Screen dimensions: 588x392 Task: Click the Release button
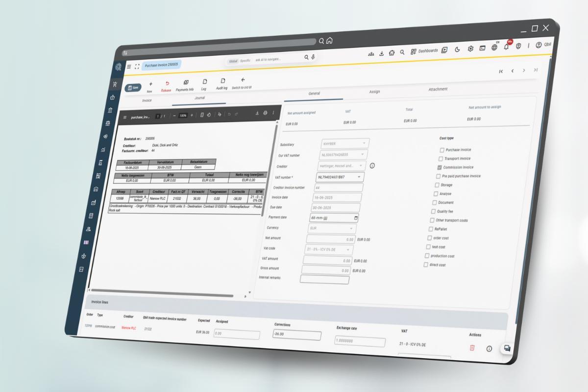(167, 86)
